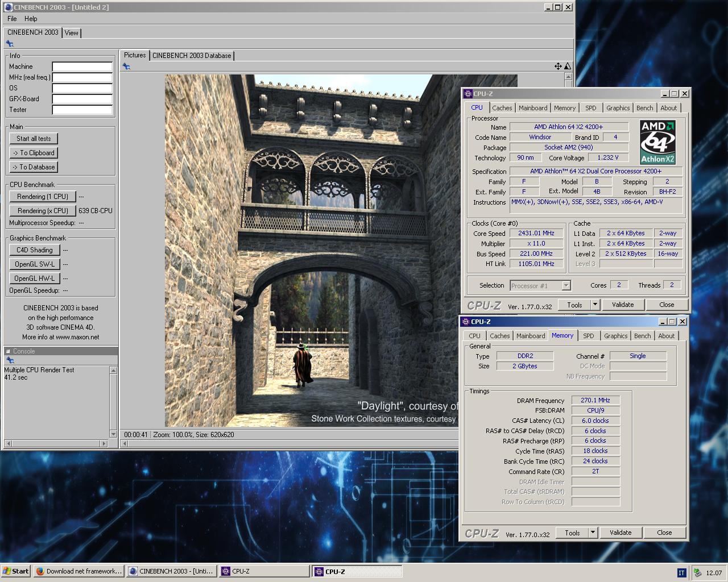728x582 pixels.
Task: Click inside the MHz (real freq.) field
Action: coord(82,77)
